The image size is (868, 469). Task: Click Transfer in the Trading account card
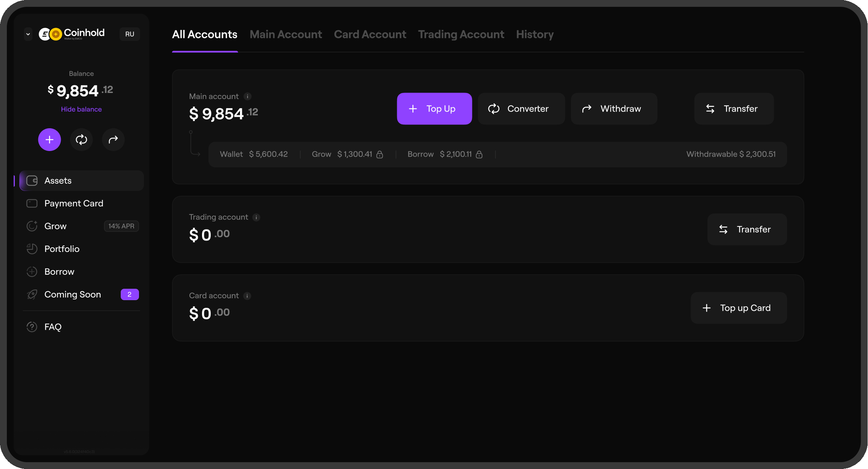coord(747,229)
